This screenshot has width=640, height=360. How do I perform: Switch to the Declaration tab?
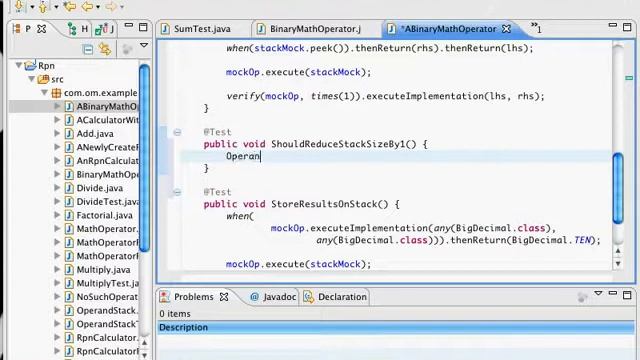[336, 297]
